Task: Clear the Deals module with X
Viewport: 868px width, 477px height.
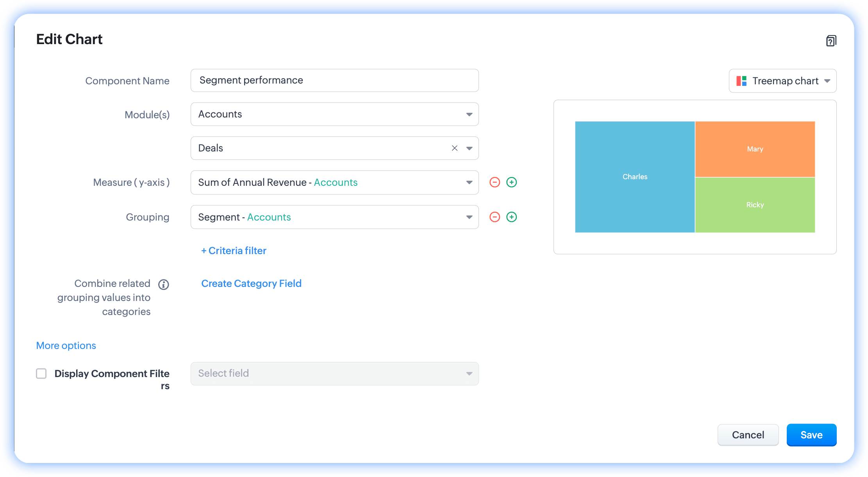Action: [454, 148]
